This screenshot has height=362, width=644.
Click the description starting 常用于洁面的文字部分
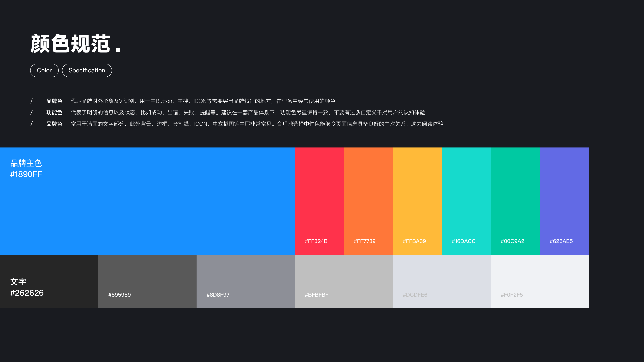[257, 124]
